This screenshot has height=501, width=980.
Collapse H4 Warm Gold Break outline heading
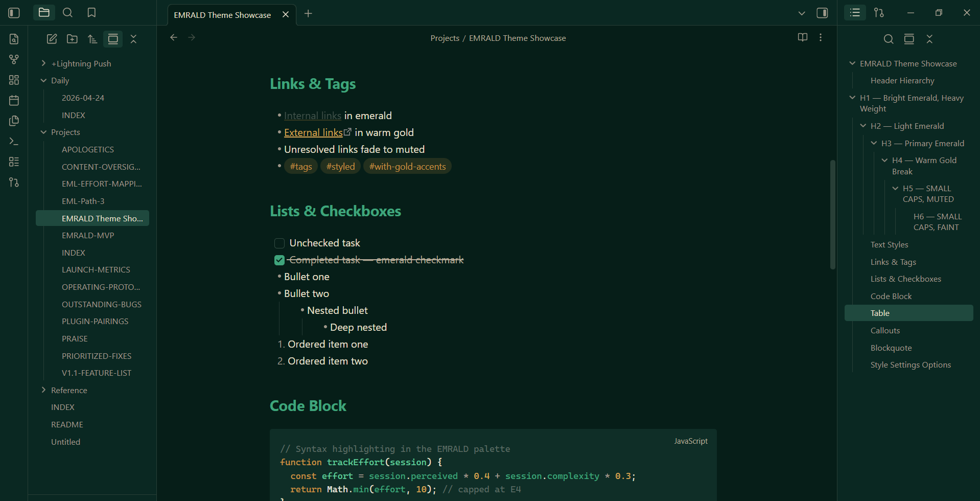pos(884,160)
